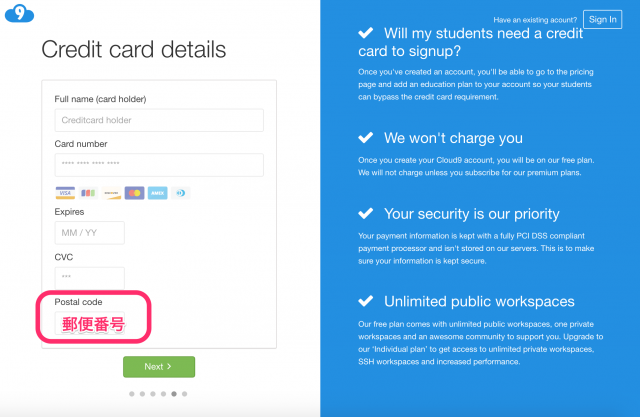The image size is (640, 417).
Task: Select the AMEX card icon
Action: [158, 193]
